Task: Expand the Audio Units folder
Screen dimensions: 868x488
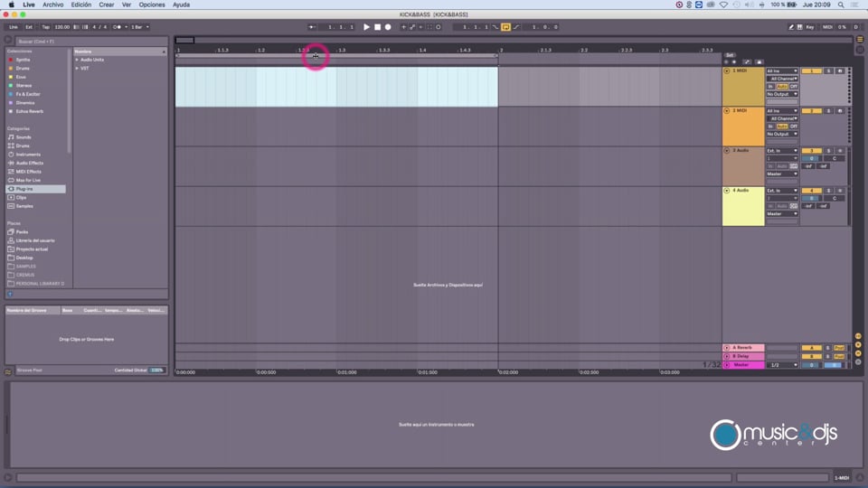Action: (x=77, y=60)
